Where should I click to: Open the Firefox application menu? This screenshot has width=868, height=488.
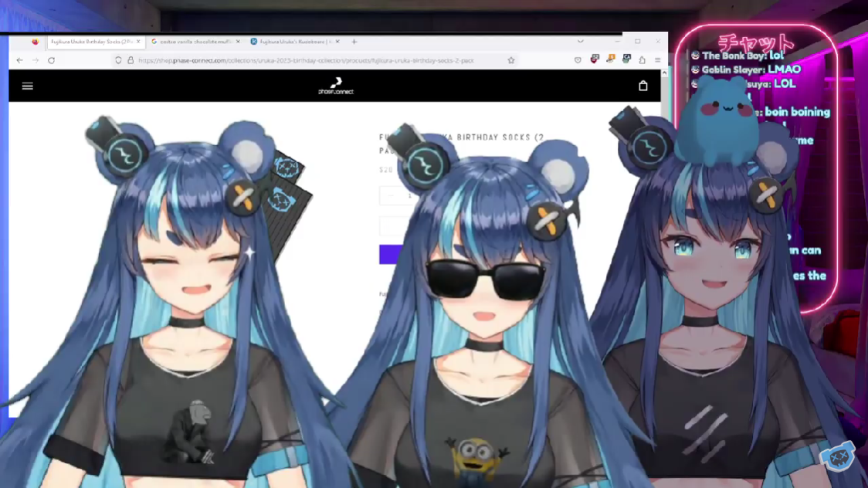pos(658,60)
